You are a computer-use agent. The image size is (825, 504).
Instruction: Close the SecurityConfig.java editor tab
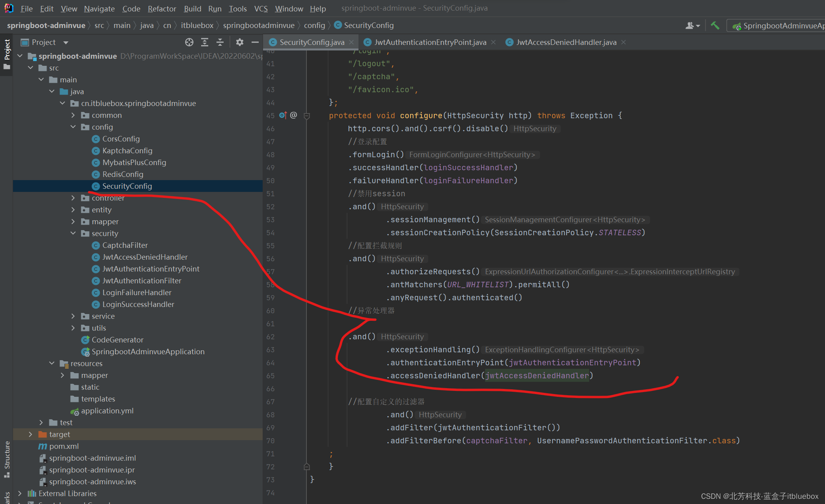(x=351, y=42)
